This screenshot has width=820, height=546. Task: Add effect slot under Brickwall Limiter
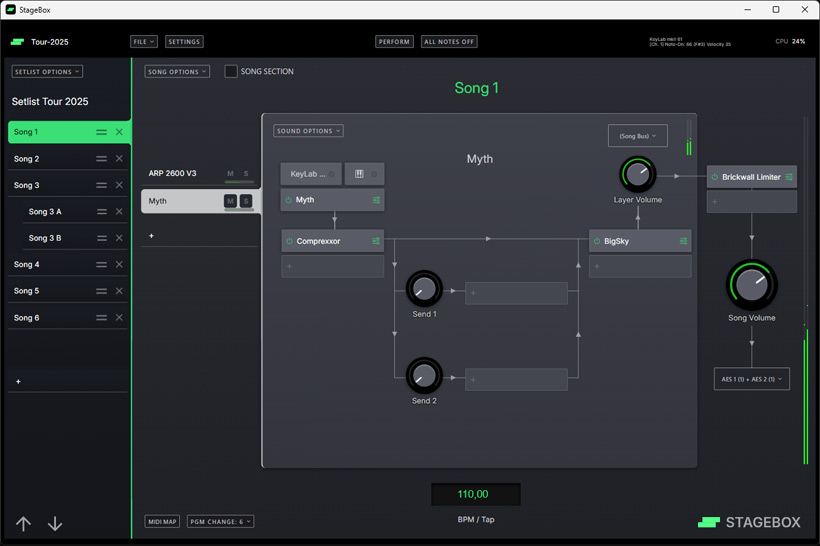751,202
